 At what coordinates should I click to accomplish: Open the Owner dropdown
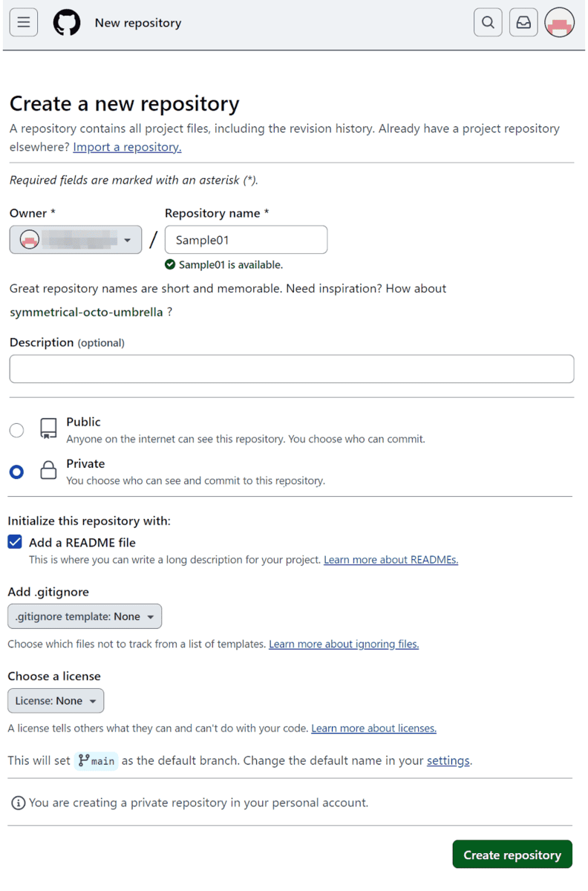click(x=76, y=240)
